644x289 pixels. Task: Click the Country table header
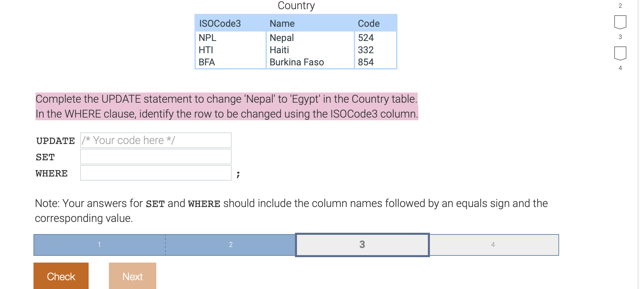click(x=296, y=6)
